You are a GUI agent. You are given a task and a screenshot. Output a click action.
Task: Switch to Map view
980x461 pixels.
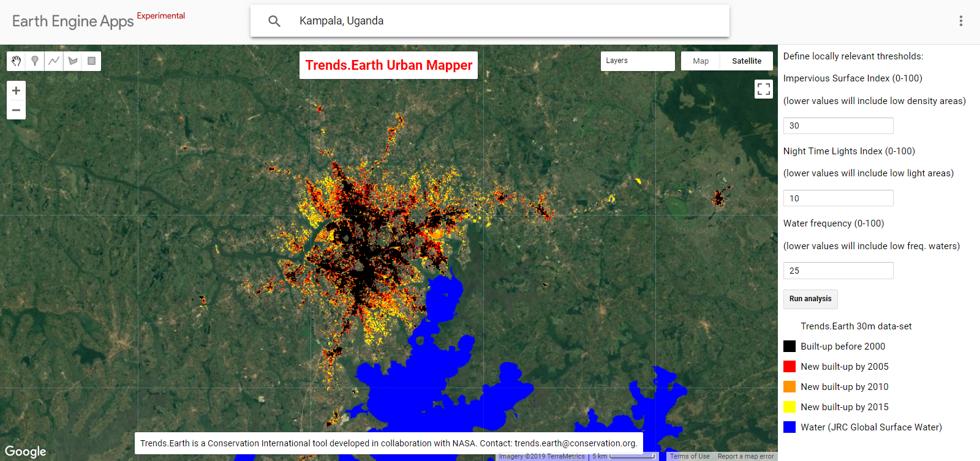701,61
